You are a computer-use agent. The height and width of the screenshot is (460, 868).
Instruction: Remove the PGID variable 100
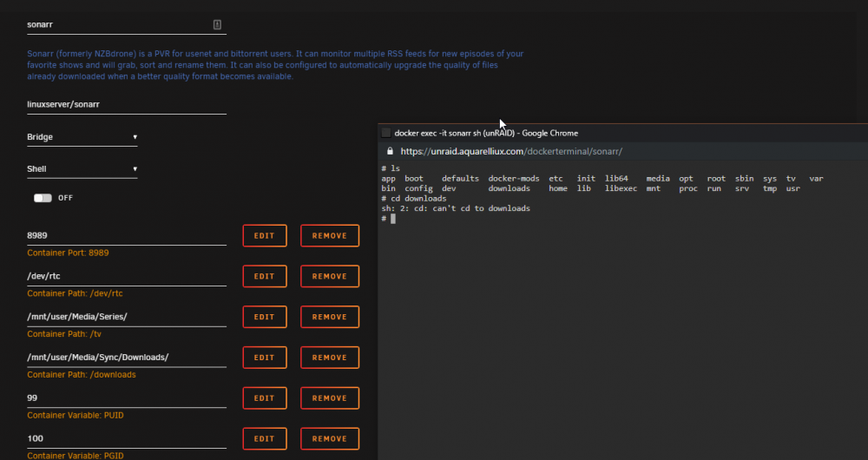(x=329, y=439)
